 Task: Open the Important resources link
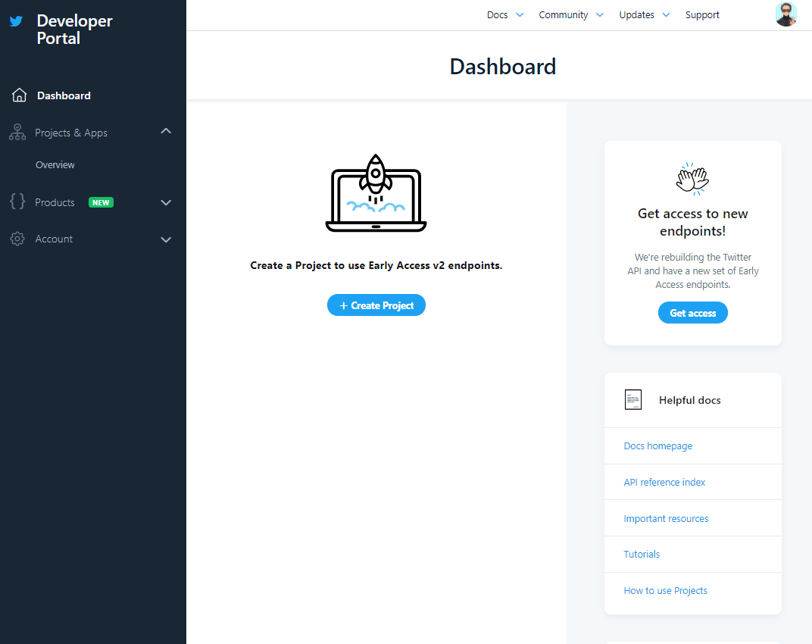[x=666, y=518]
